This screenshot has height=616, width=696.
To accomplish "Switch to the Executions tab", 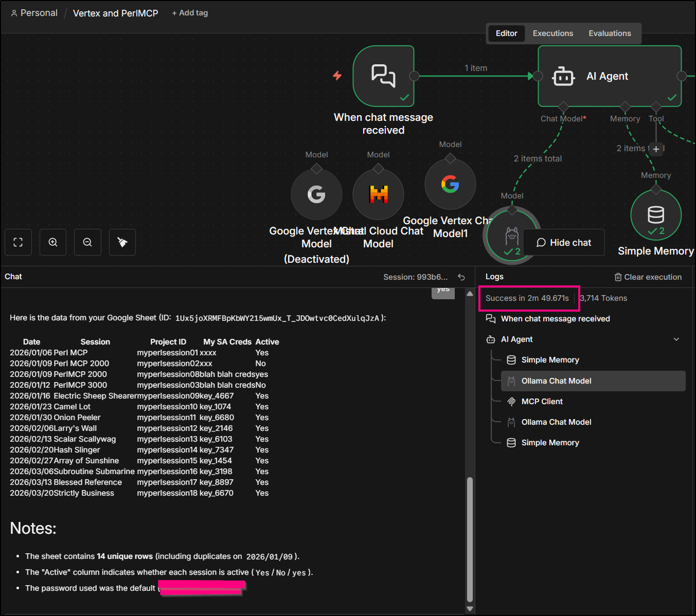I will [x=552, y=33].
